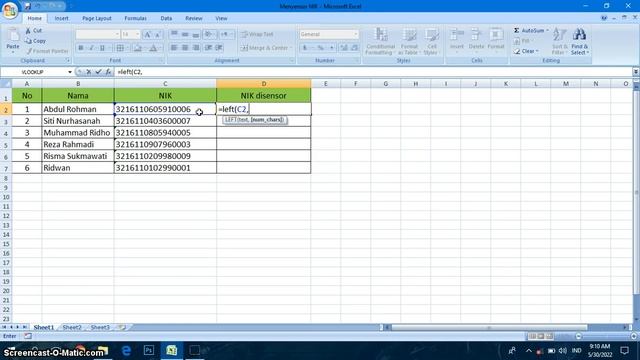Align text right

196,48
